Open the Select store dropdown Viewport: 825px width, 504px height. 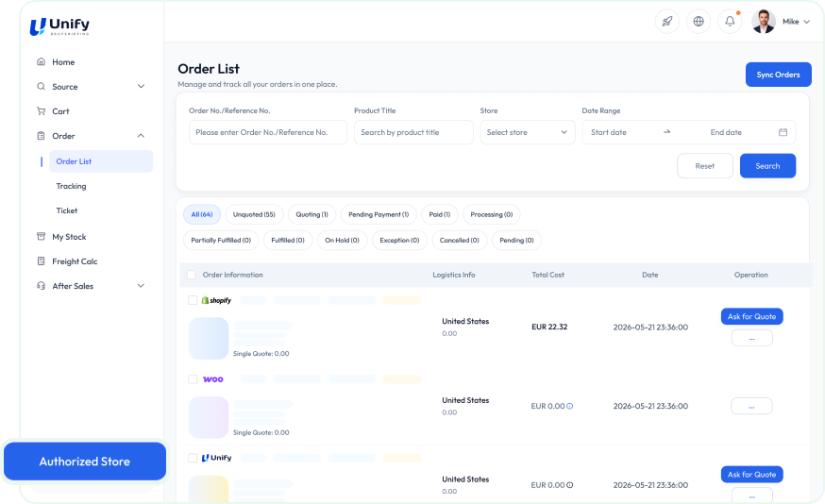tap(528, 132)
